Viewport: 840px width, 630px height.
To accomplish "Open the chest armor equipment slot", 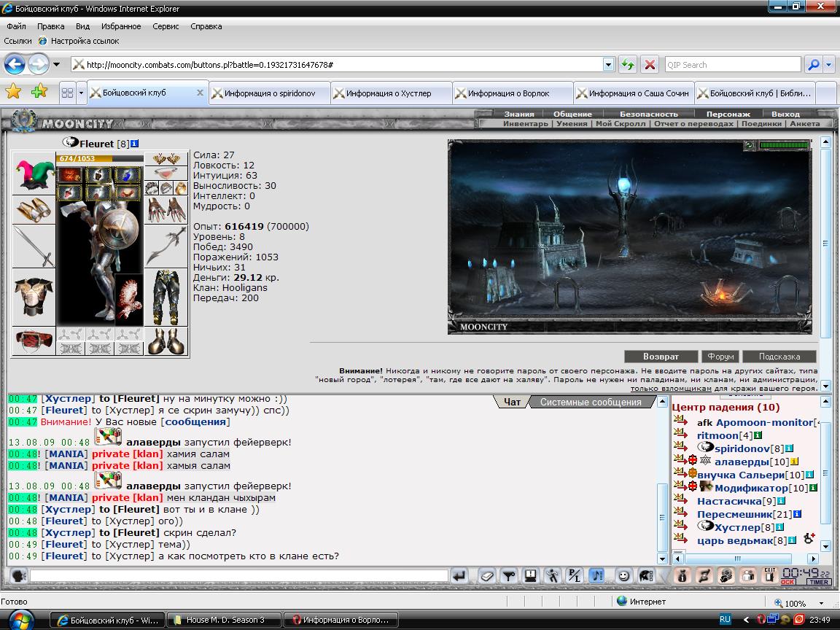I will click(x=34, y=297).
